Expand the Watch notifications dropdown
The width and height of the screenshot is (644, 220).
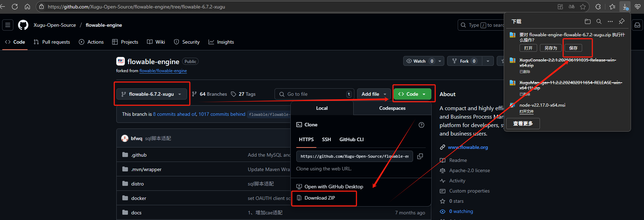coord(439,61)
